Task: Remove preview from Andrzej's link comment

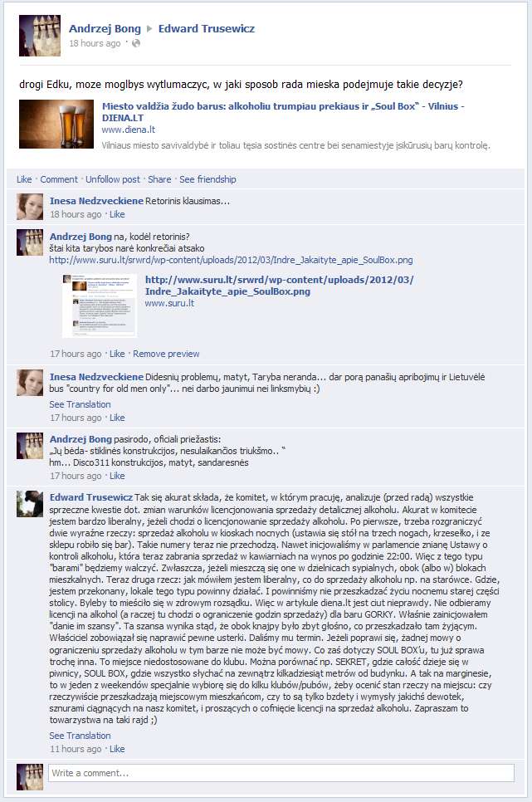Action: [x=166, y=354]
